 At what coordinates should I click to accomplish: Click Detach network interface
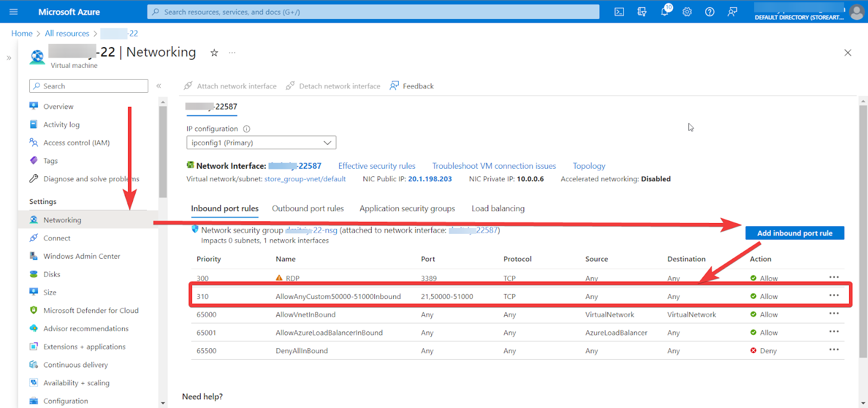(x=333, y=86)
